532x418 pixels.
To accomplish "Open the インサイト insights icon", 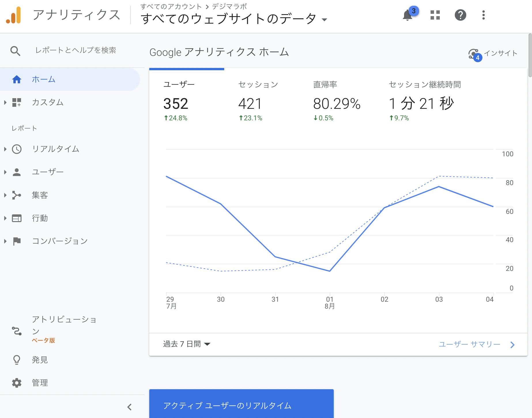I will click(x=473, y=53).
